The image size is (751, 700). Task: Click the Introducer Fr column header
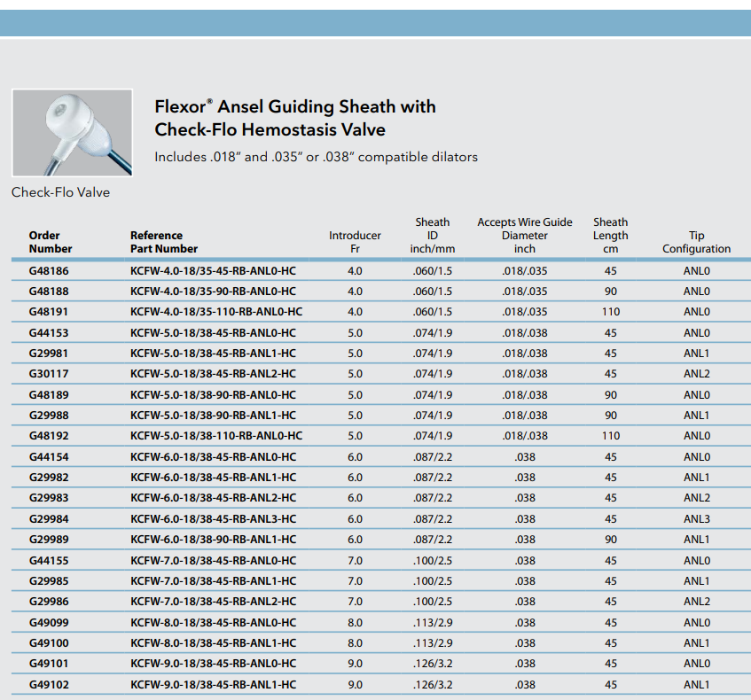tap(355, 242)
